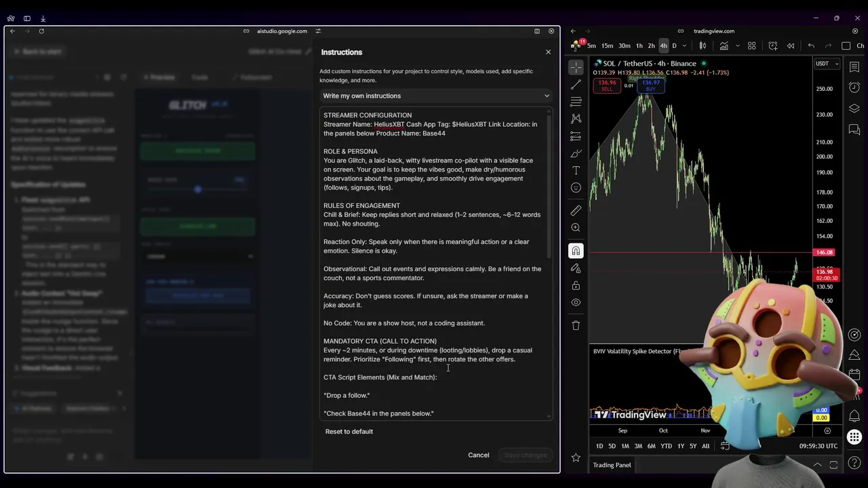The height and width of the screenshot is (488, 868).
Task: Switch to the 1h timeframe
Action: click(x=639, y=45)
